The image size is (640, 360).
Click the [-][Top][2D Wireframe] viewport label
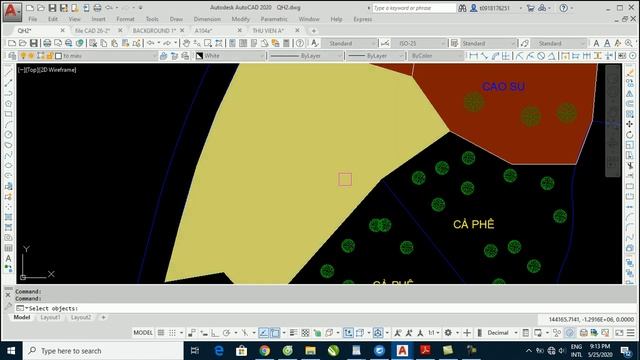(x=47, y=70)
